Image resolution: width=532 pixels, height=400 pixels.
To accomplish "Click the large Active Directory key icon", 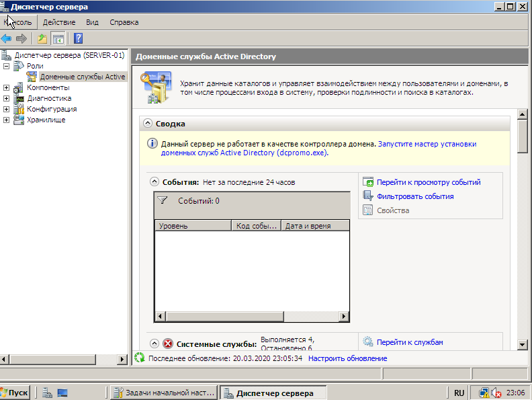I will (156, 87).
